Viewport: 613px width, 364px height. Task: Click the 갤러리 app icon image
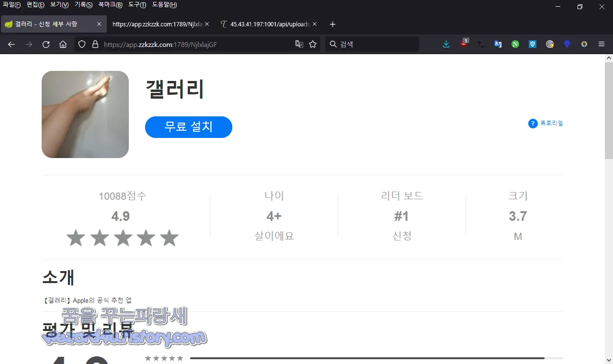[x=85, y=114]
